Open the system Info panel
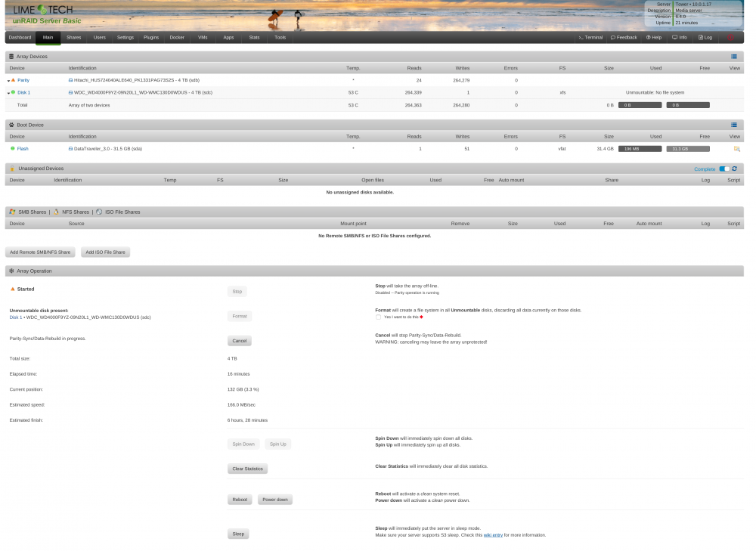The height and width of the screenshot is (551, 756). (x=680, y=37)
